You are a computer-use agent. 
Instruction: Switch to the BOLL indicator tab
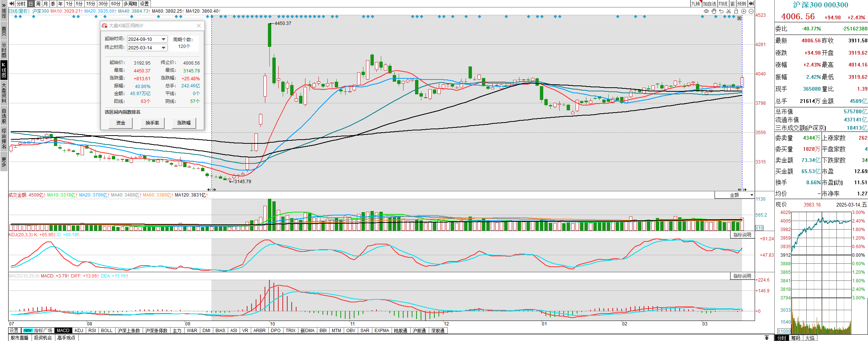click(107, 331)
